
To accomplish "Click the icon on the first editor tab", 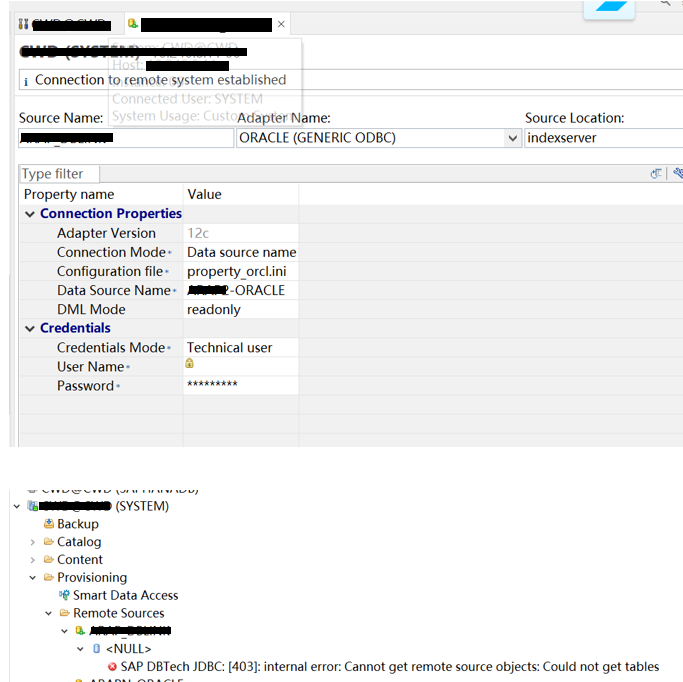I will coord(24,24).
